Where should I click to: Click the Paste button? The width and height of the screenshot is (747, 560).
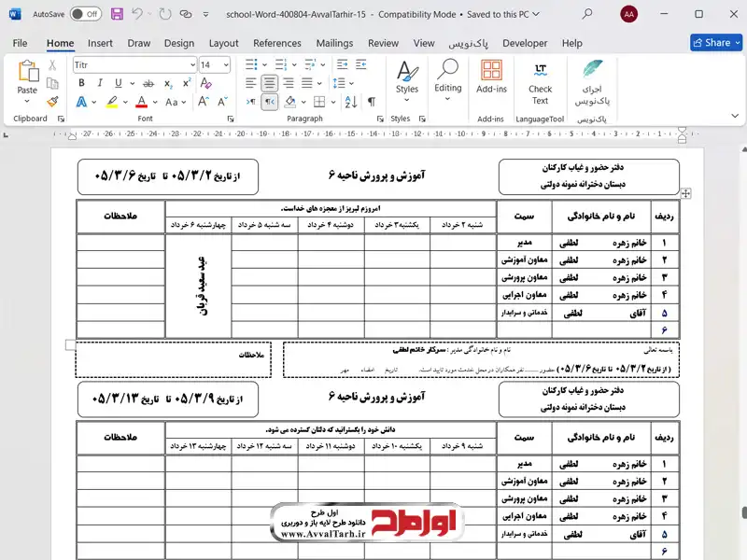[x=27, y=78]
